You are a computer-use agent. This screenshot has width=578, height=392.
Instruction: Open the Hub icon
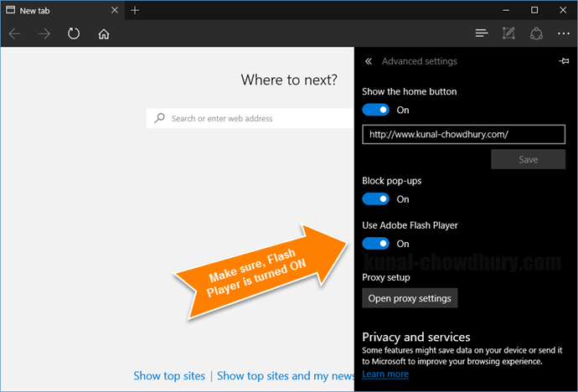tap(482, 34)
